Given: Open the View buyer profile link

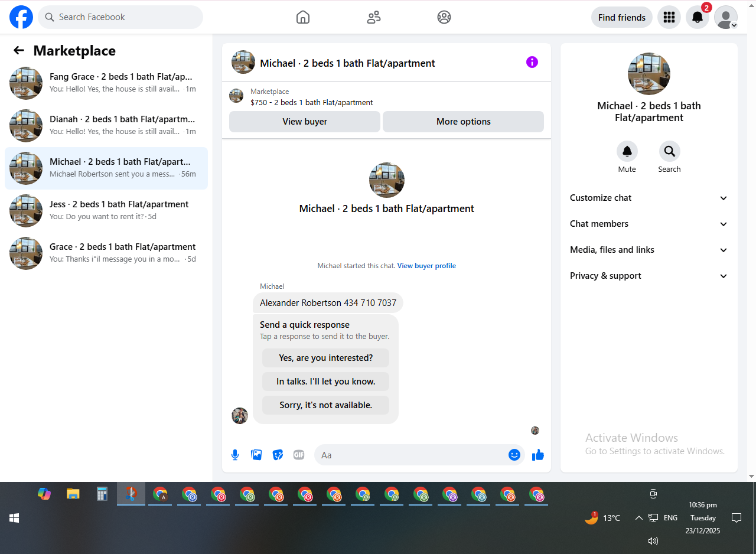Looking at the screenshot, I should click(426, 266).
